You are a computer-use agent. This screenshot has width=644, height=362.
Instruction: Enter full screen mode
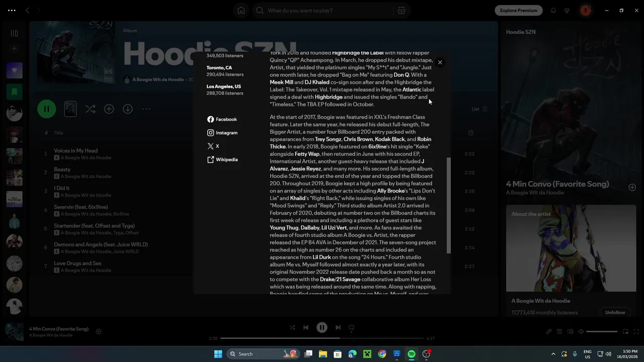(636, 332)
